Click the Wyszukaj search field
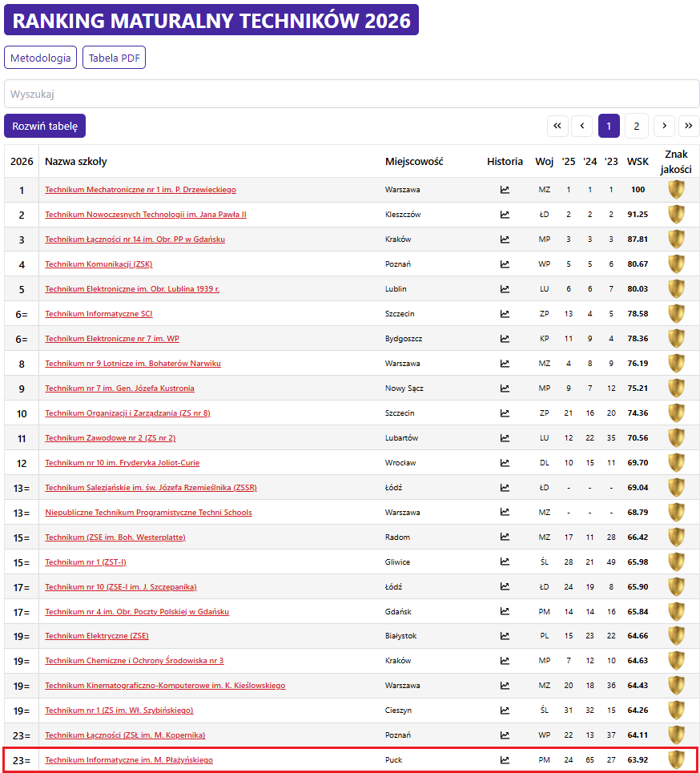This screenshot has height=773, width=700. click(x=352, y=94)
